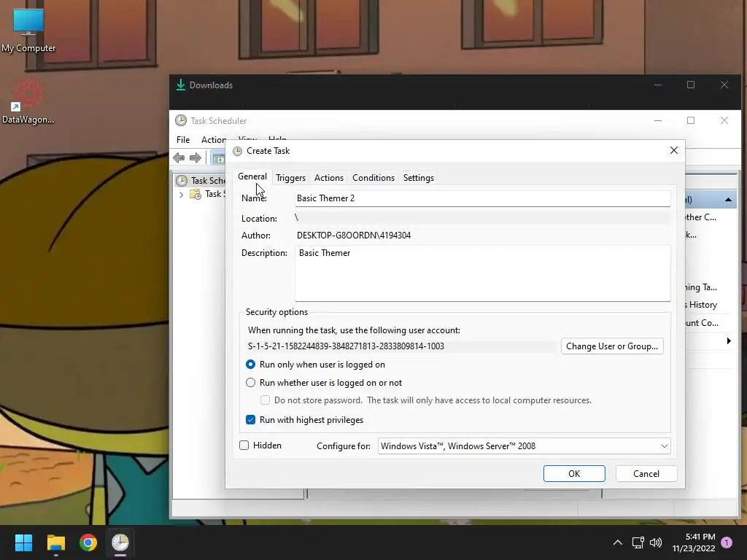This screenshot has width=747, height=560.
Task: Click the Downloads window title bar icon
Action: [x=181, y=85]
